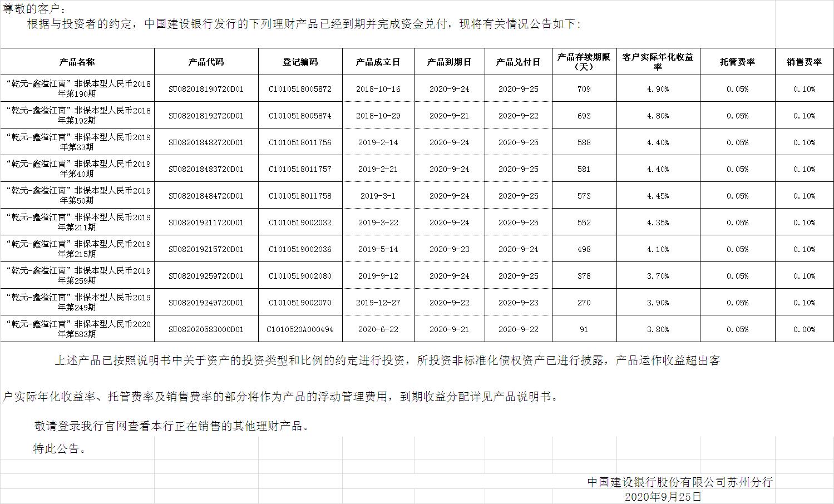Select the 0.00% sales fee cell
834x504 pixels.
click(x=804, y=329)
